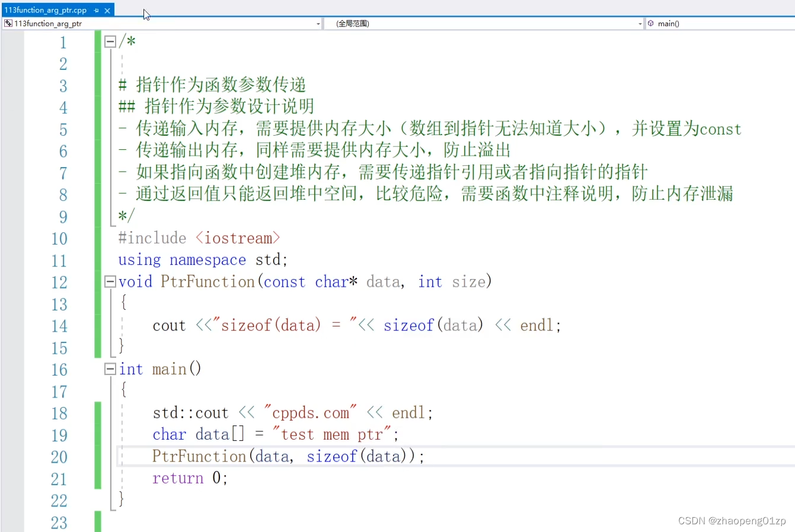Pin the 113function_arg_ptr.cpp tab
The height and width of the screenshot is (532, 795).
[97, 11]
